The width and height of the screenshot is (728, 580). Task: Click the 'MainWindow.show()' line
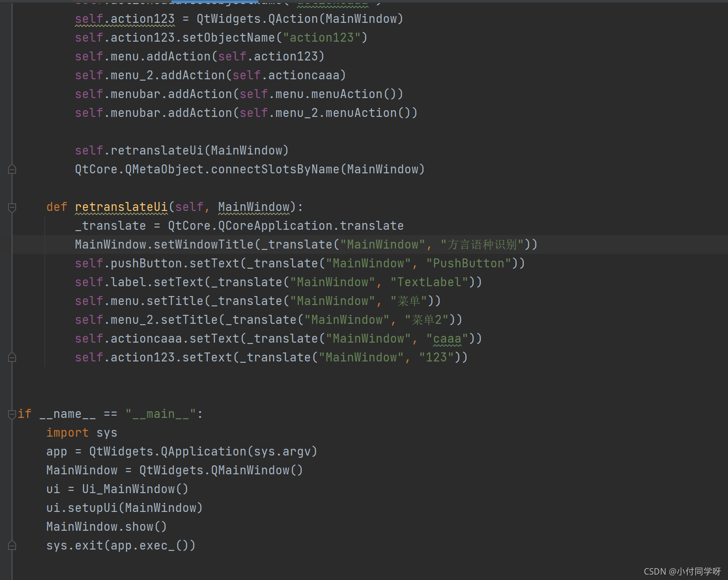pos(107,527)
